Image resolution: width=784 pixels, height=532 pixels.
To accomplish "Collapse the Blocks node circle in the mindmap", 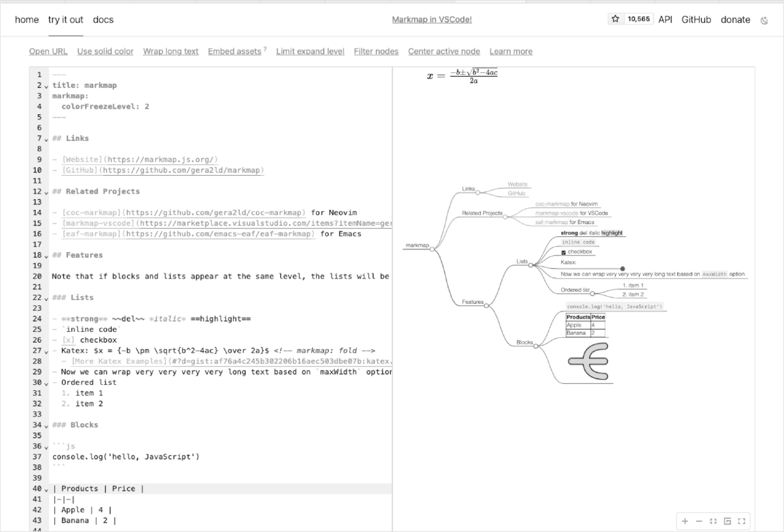I will (535, 346).
